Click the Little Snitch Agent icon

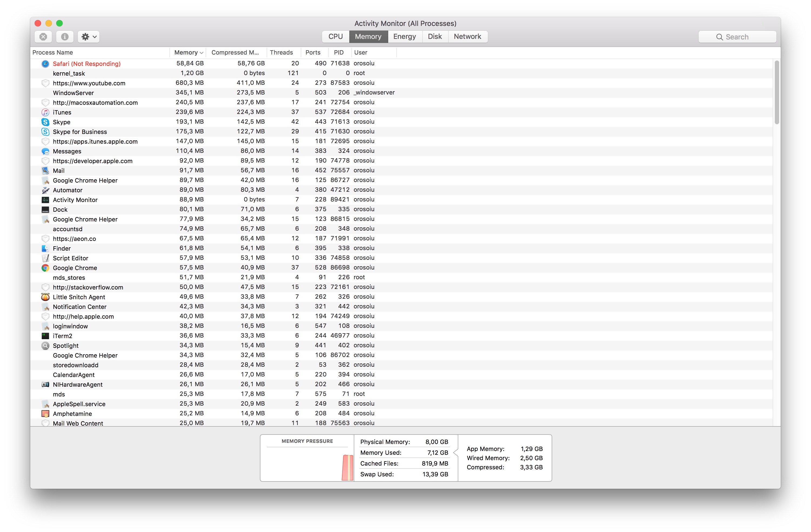[45, 297]
